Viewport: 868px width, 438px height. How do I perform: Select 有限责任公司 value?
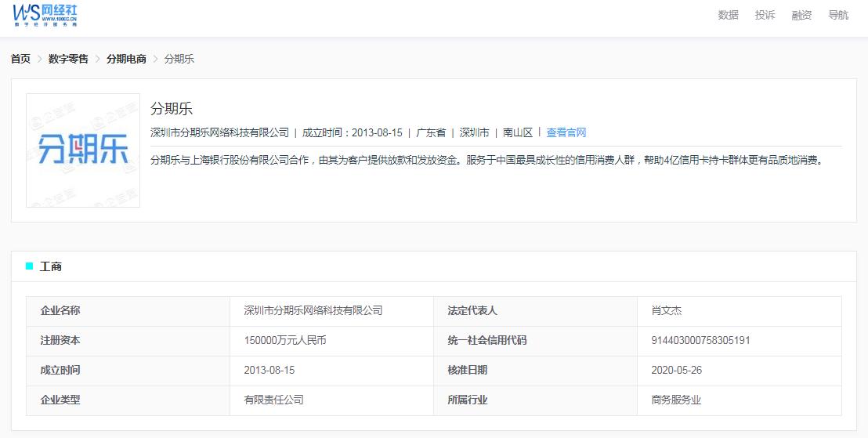273,400
